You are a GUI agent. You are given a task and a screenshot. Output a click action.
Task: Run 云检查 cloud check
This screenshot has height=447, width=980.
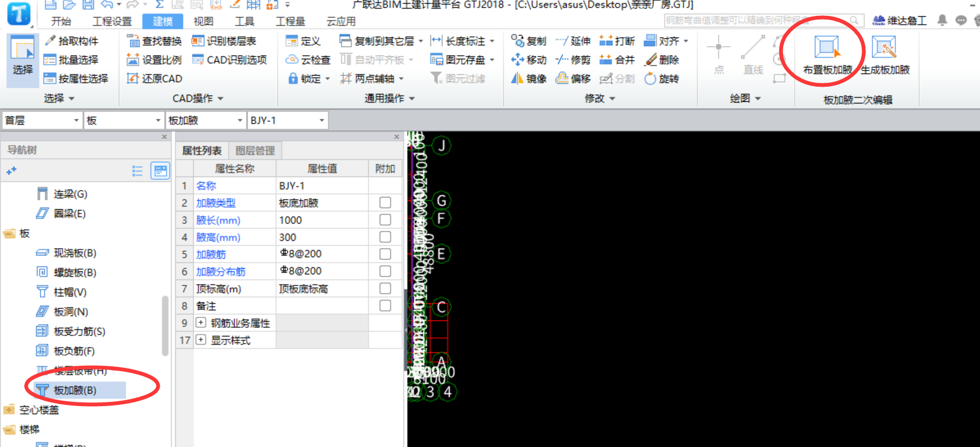coord(308,59)
